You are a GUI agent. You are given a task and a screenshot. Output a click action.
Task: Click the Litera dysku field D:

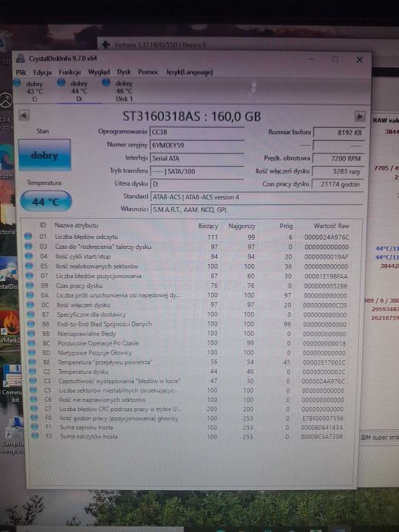196,183
